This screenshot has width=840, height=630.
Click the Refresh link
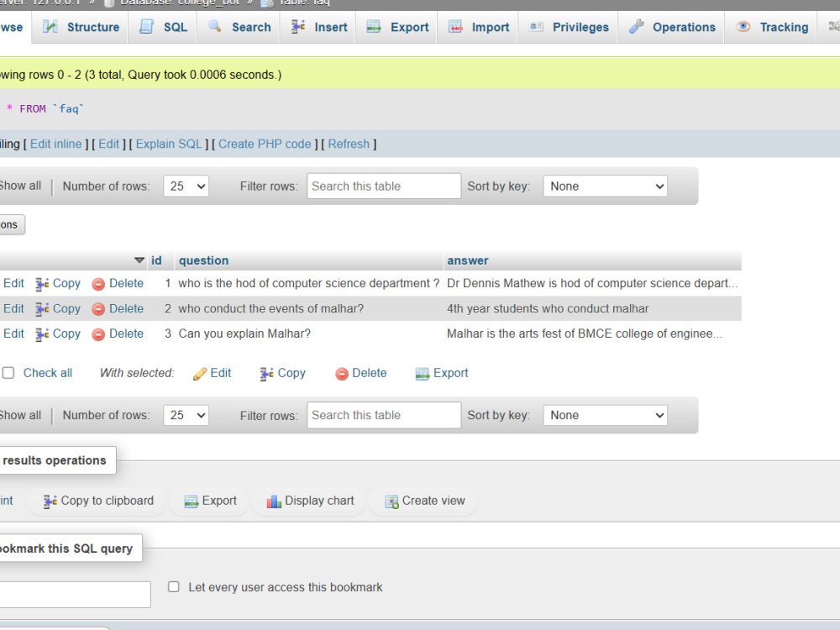pyautogui.click(x=349, y=144)
